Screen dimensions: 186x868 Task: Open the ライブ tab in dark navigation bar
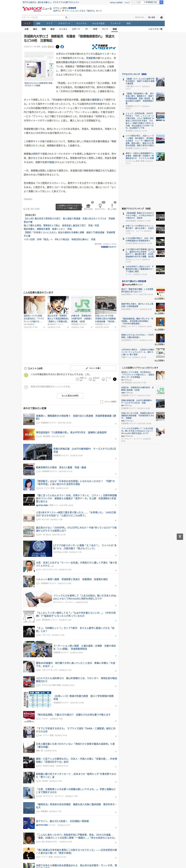coord(49,24)
